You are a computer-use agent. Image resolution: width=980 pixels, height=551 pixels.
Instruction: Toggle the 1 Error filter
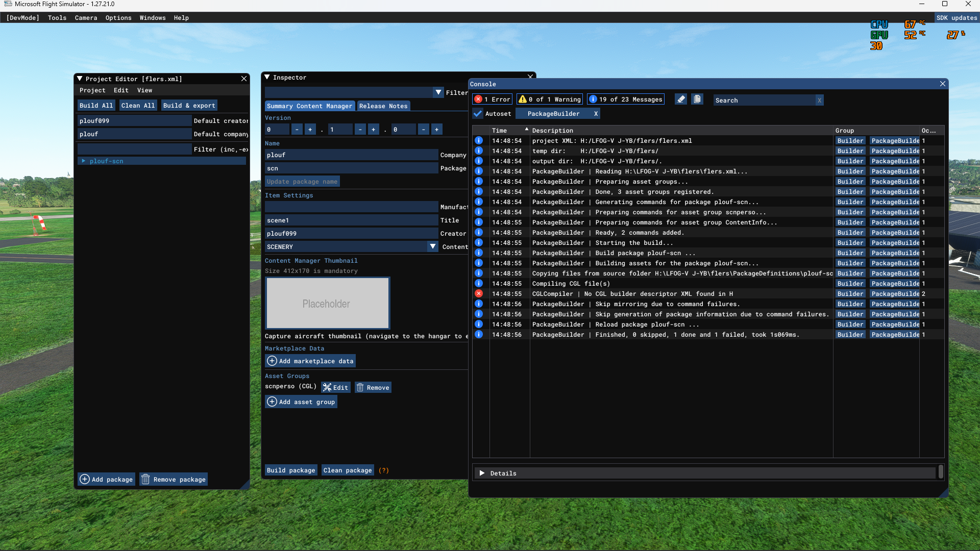pyautogui.click(x=493, y=99)
